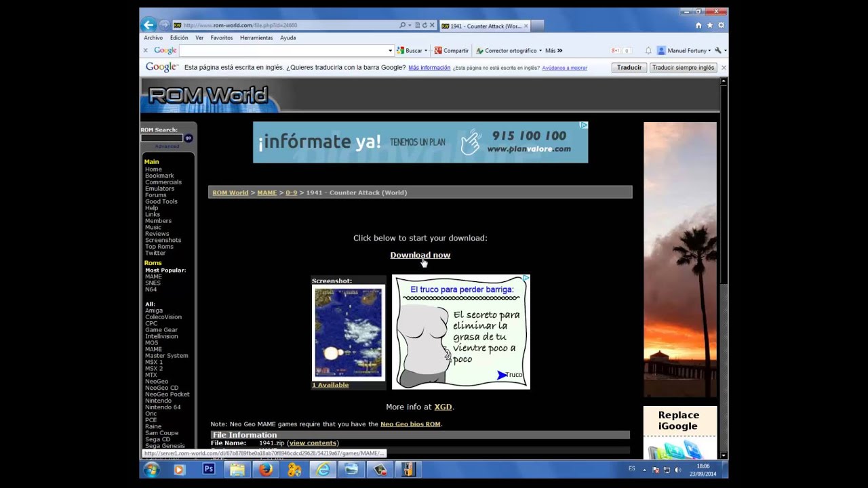Open Photoshop from the taskbar
Screen dimensions: 868x488
point(208,469)
